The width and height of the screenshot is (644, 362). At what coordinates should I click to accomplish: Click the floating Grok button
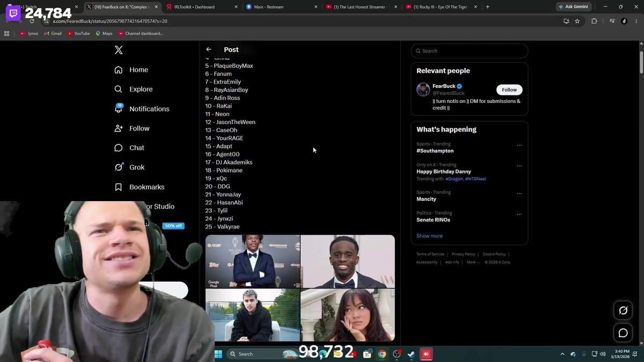623,311
